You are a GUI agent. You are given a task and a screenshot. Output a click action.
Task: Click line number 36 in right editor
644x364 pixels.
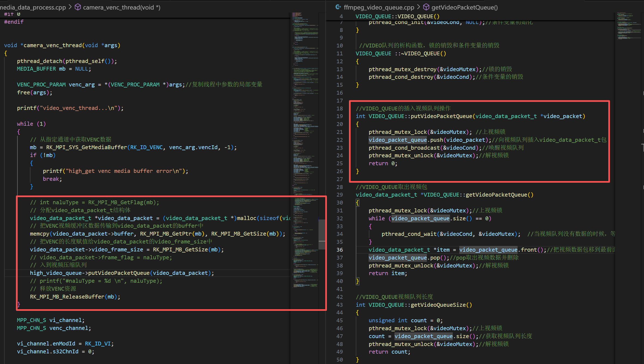coord(339,250)
